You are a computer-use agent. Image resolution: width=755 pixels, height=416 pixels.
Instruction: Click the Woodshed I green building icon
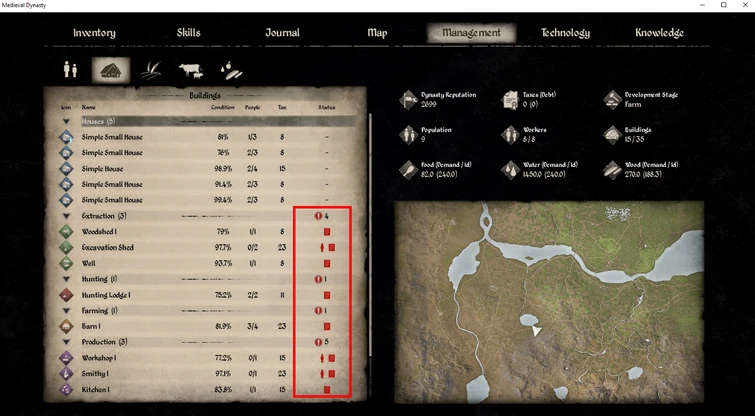point(66,232)
